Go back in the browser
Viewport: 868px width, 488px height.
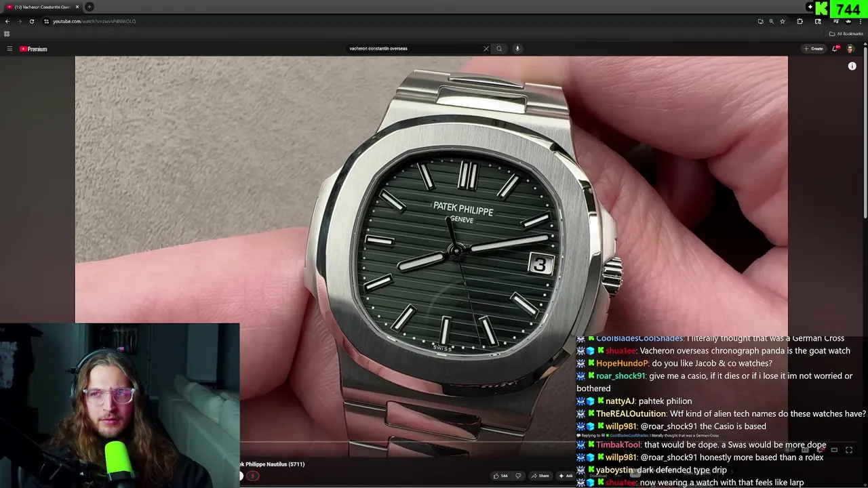pos(7,21)
